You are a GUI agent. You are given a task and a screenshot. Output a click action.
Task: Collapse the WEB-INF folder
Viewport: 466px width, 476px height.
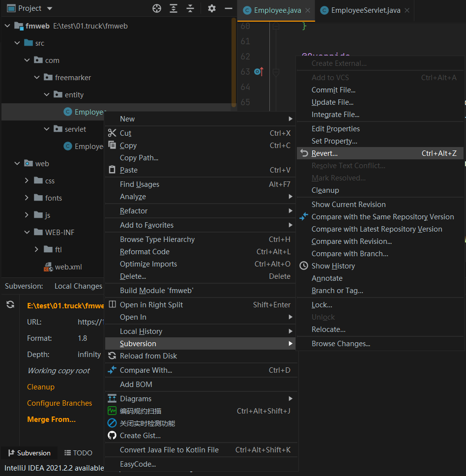pos(27,232)
